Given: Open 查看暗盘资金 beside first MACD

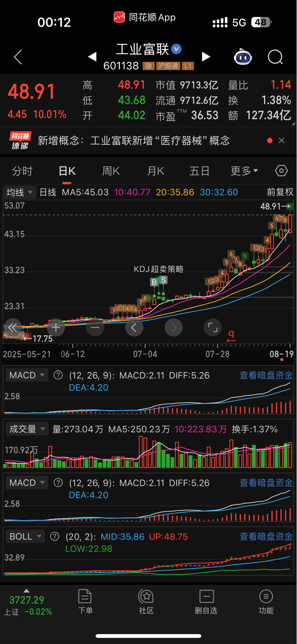Looking at the screenshot, I should click(x=266, y=375).
